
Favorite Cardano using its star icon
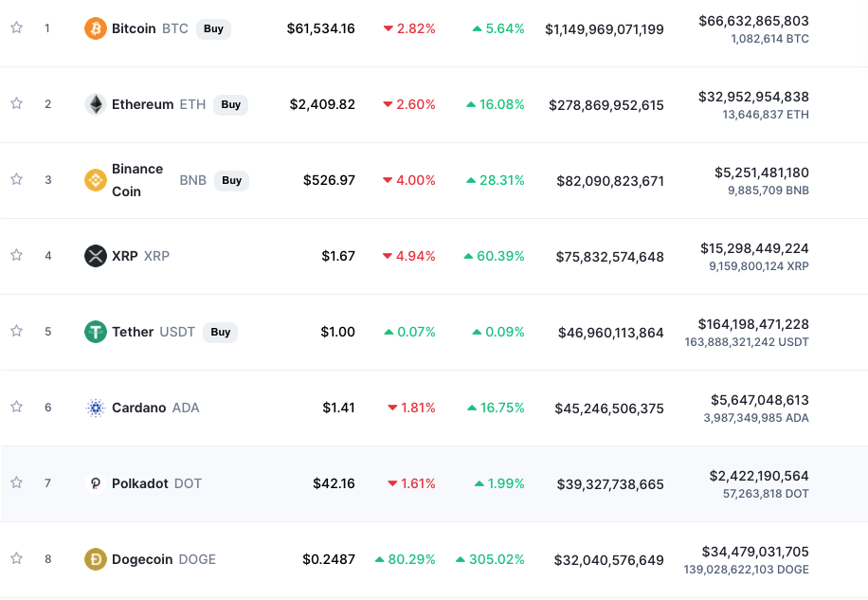(17, 407)
